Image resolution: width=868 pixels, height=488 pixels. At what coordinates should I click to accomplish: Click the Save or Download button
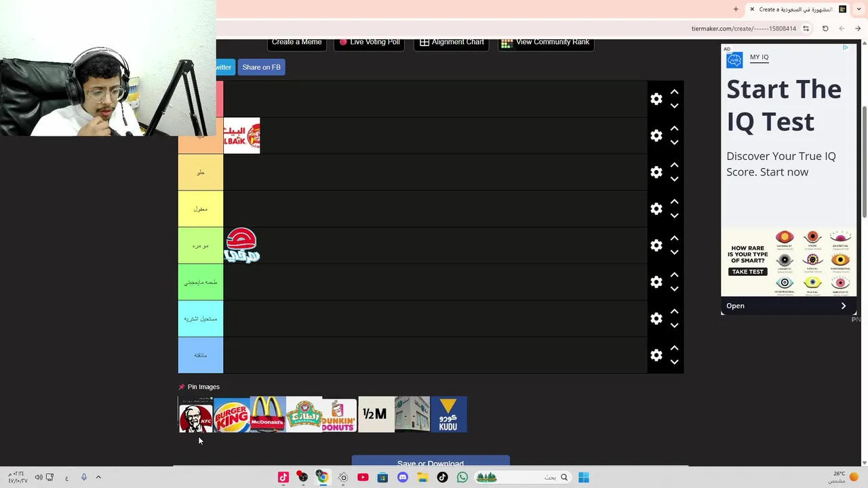(431, 462)
